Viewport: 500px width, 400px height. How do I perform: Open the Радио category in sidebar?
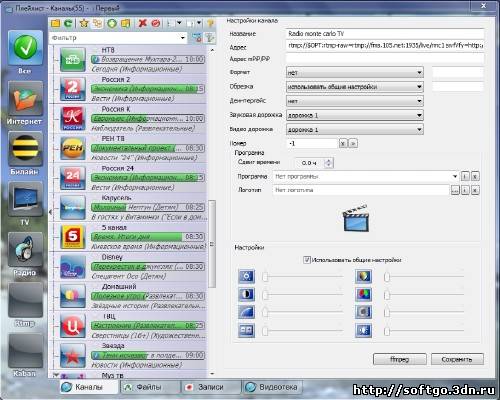coord(25,249)
